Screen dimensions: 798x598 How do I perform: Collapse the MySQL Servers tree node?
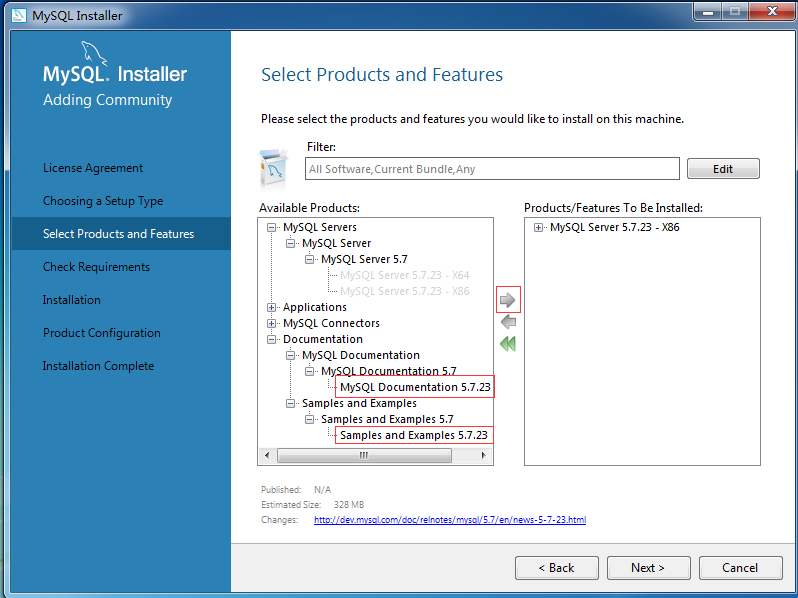(x=272, y=227)
